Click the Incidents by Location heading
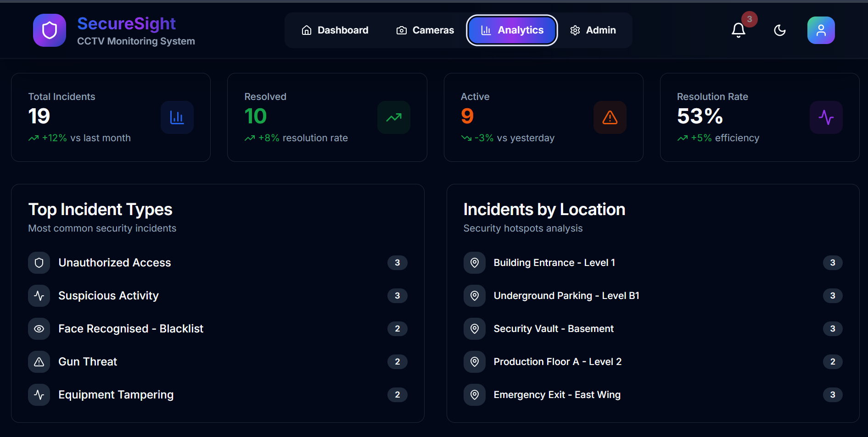Image resolution: width=868 pixels, height=437 pixels. click(544, 210)
